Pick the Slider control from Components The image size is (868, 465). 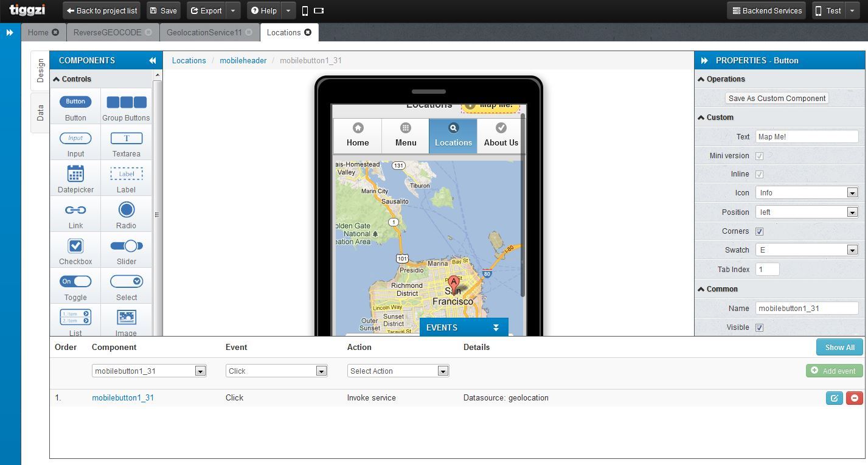(126, 246)
